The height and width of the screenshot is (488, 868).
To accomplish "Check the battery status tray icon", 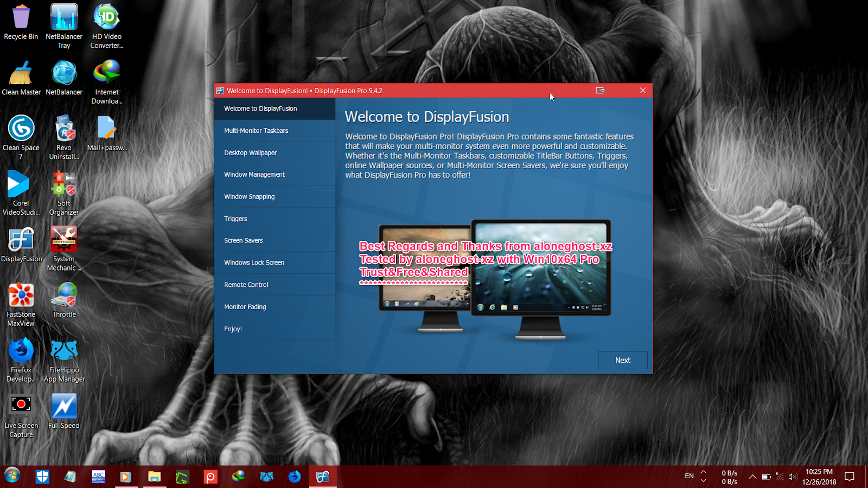I will [766, 477].
